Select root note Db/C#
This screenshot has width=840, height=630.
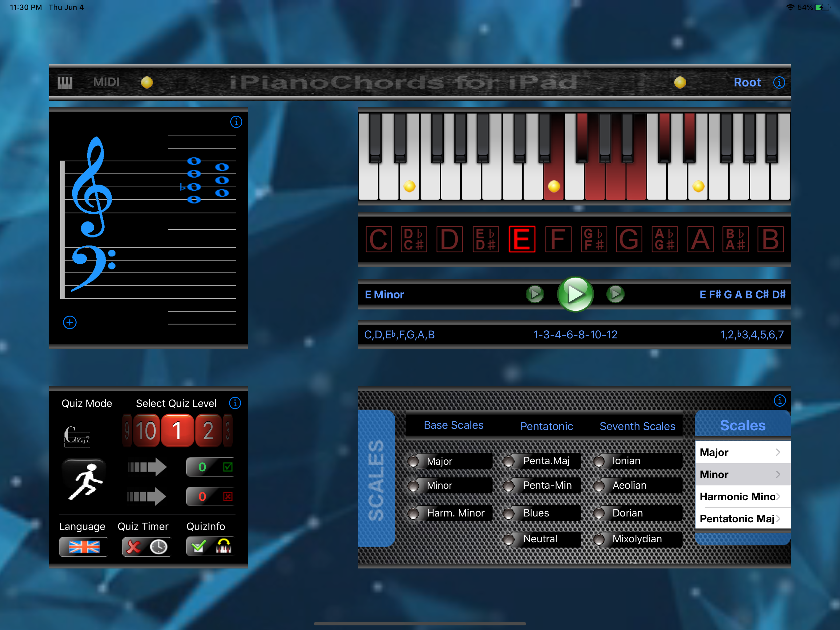coord(414,239)
